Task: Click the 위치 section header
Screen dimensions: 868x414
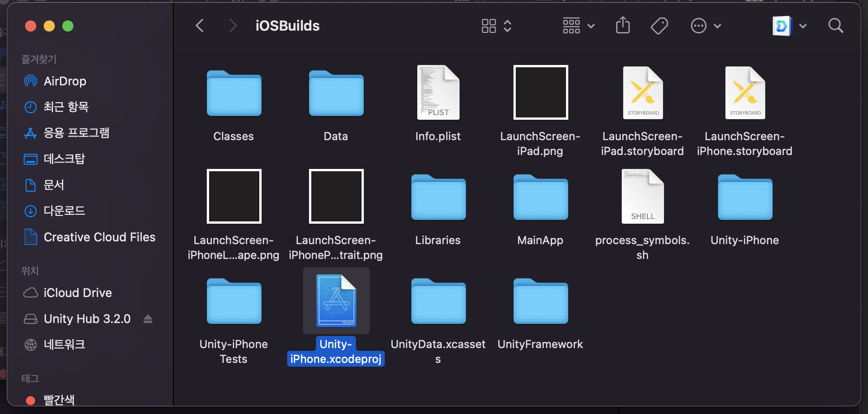Action: 30,271
